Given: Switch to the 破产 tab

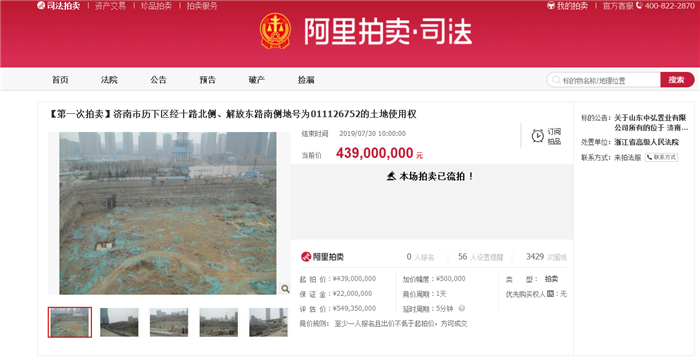Looking at the screenshot, I should (257, 79).
